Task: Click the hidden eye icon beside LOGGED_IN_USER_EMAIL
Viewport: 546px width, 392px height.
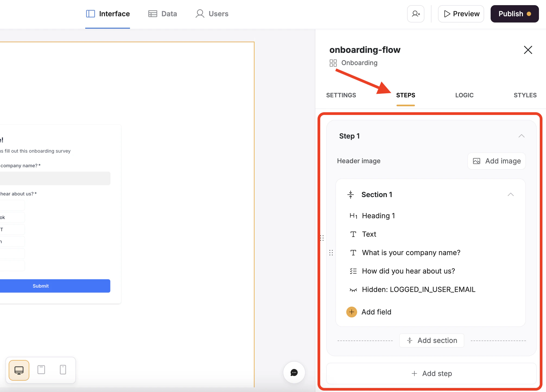Action: (x=353, y=290)
